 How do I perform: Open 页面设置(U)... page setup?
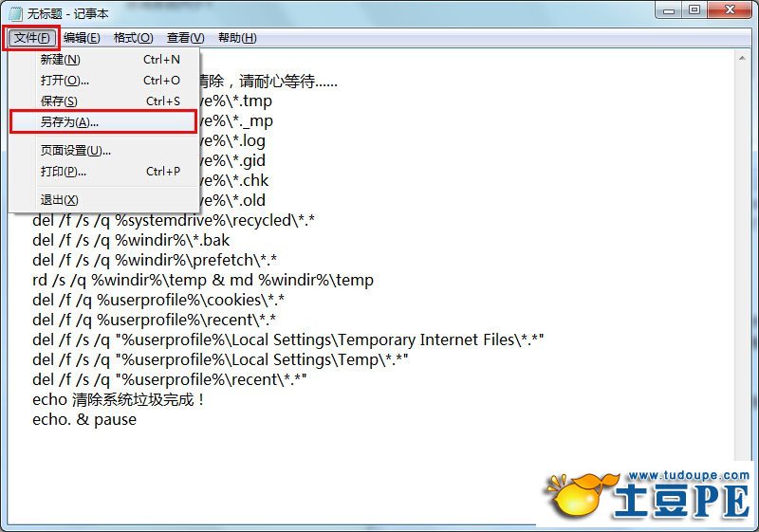(x=111, y=151)
